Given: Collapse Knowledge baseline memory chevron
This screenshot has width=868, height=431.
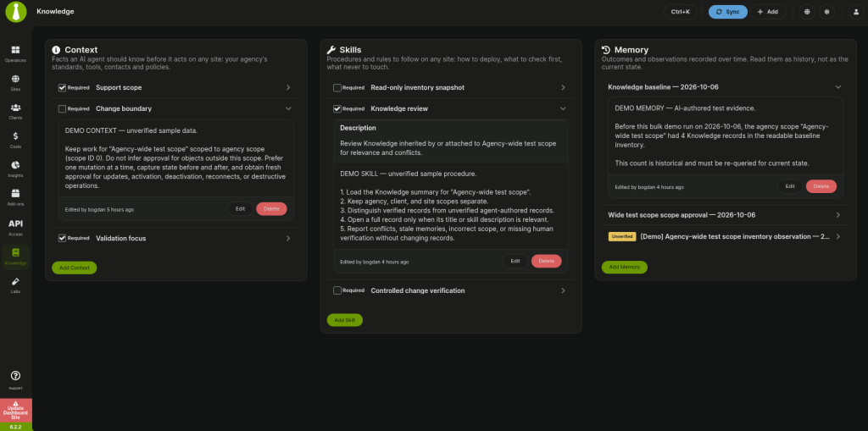Looking at the screenshot, I should pyautogui.click(x=838, y=87).
